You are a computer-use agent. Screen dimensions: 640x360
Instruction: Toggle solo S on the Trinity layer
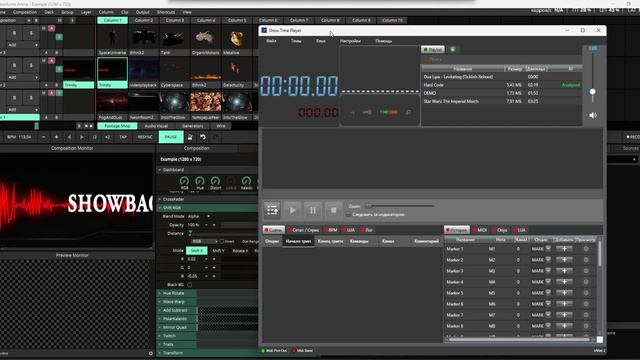31,65
